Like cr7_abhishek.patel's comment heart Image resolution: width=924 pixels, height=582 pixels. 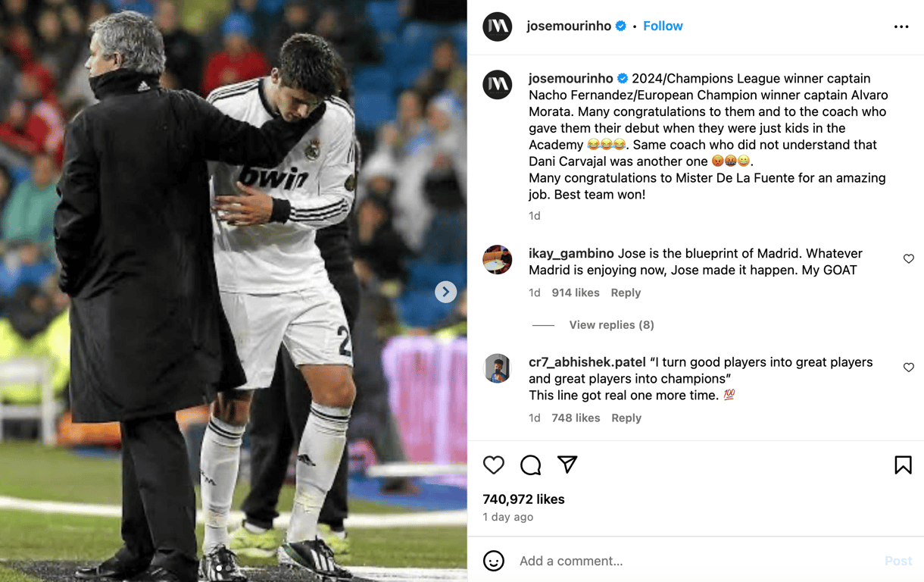point(909,368)
